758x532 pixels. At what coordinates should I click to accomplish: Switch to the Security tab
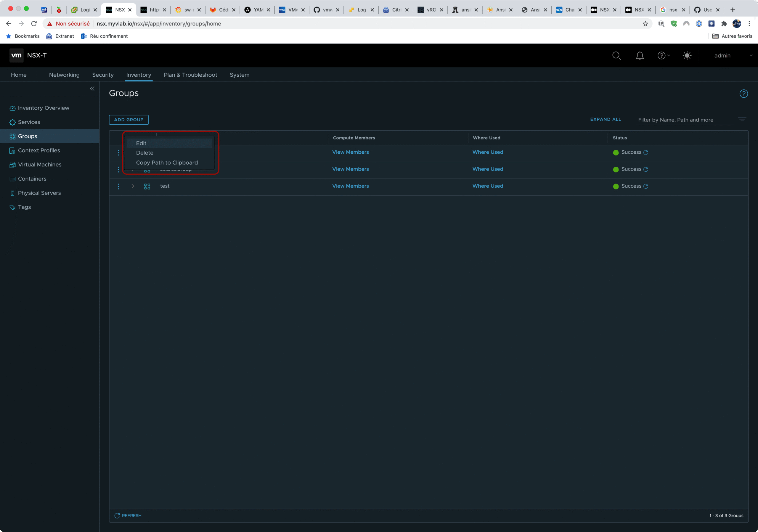click(103, 75)
